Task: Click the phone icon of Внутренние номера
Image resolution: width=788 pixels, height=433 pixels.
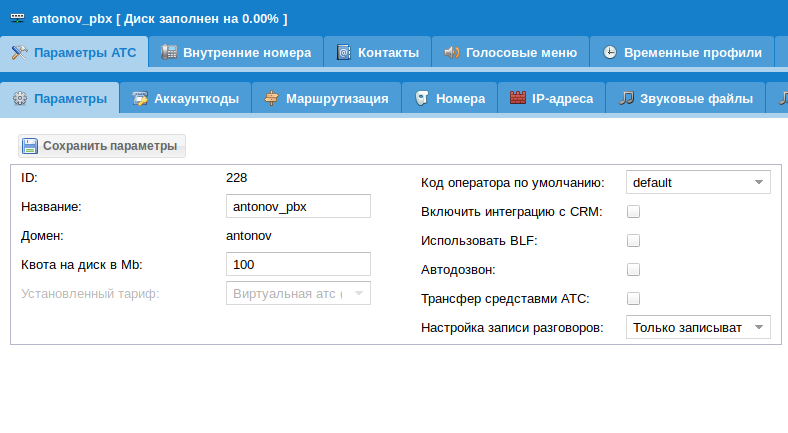Action: tap(170, 52)
